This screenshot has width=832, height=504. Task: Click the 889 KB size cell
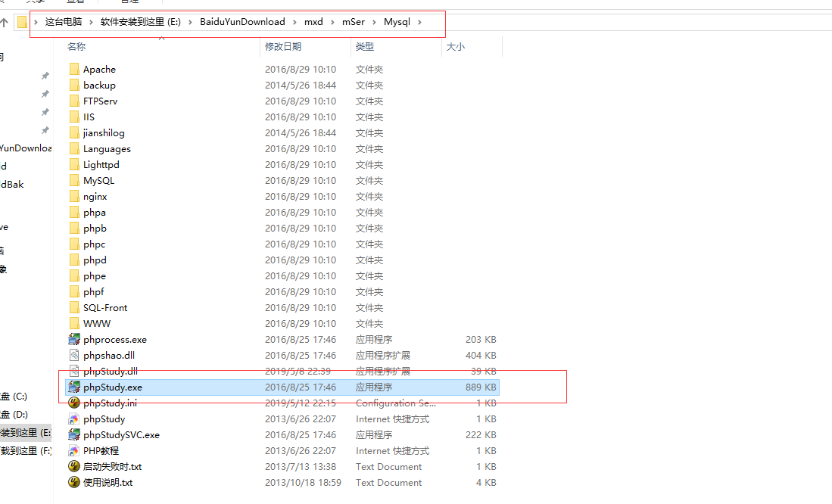(x=481, y=387)
